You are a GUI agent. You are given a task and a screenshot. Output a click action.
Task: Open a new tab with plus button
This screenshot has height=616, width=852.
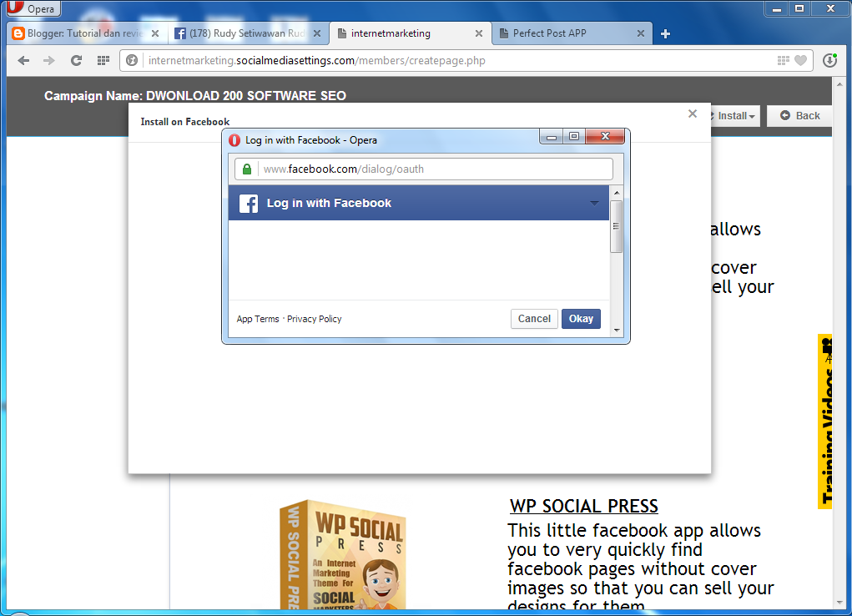(x=665, y=33)
